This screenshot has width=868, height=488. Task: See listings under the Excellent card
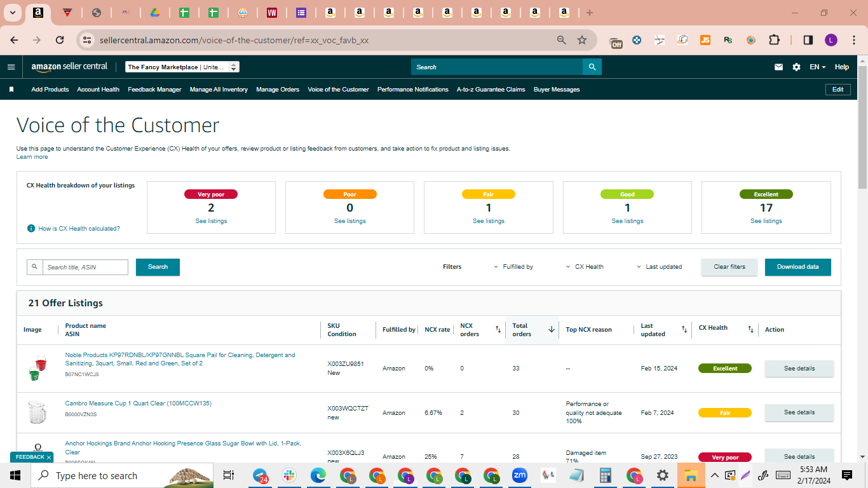coord(766,221)
